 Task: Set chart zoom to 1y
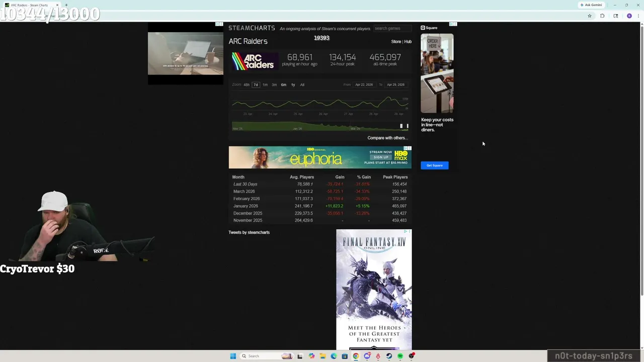click(x=293, y=84)
